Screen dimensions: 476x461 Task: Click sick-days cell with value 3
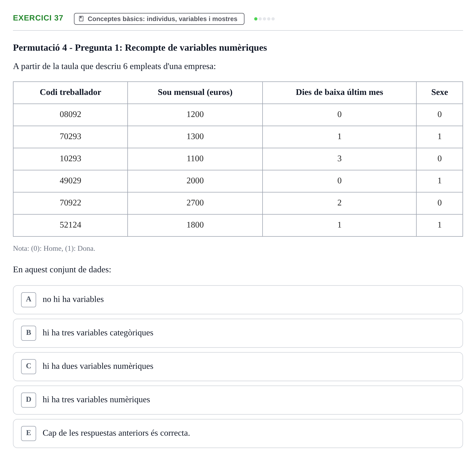click(x=339, y=159)
